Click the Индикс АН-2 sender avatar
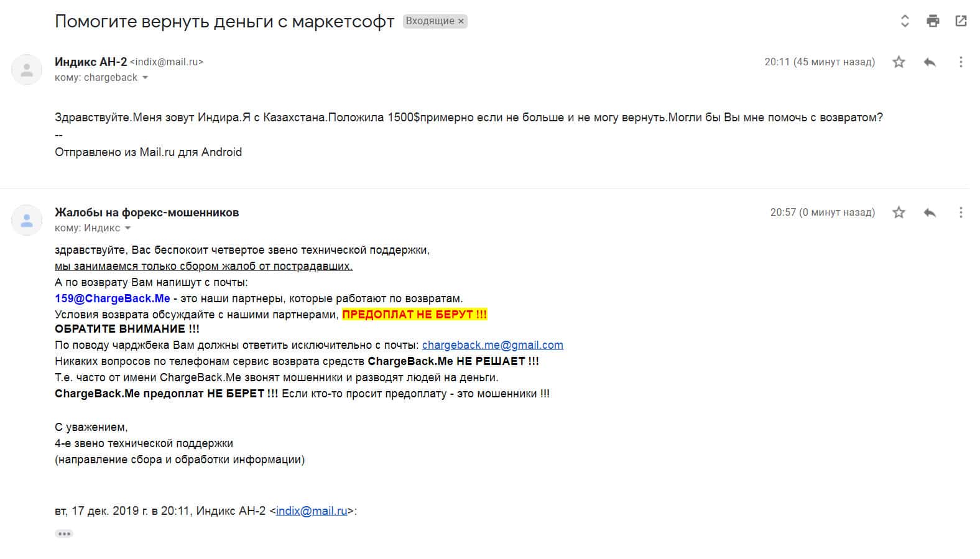Image resolution: width=980 pixels, height=559 pixels. pos(27,70)
